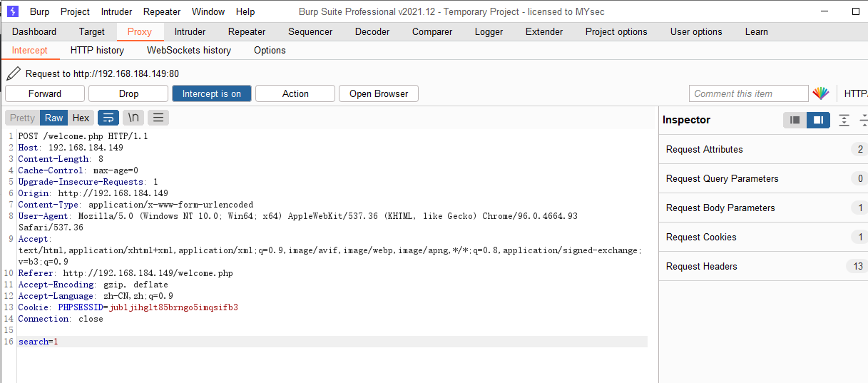Open the Extender tab
The height and width of the screenshot is (383, 868).
click(544, 31)
